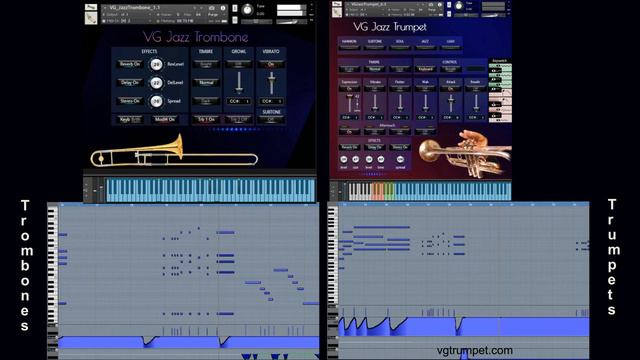Click the trumpet reverb size knob
The height and width of the screenshot is (360, 640).
(x=356, y=160)
